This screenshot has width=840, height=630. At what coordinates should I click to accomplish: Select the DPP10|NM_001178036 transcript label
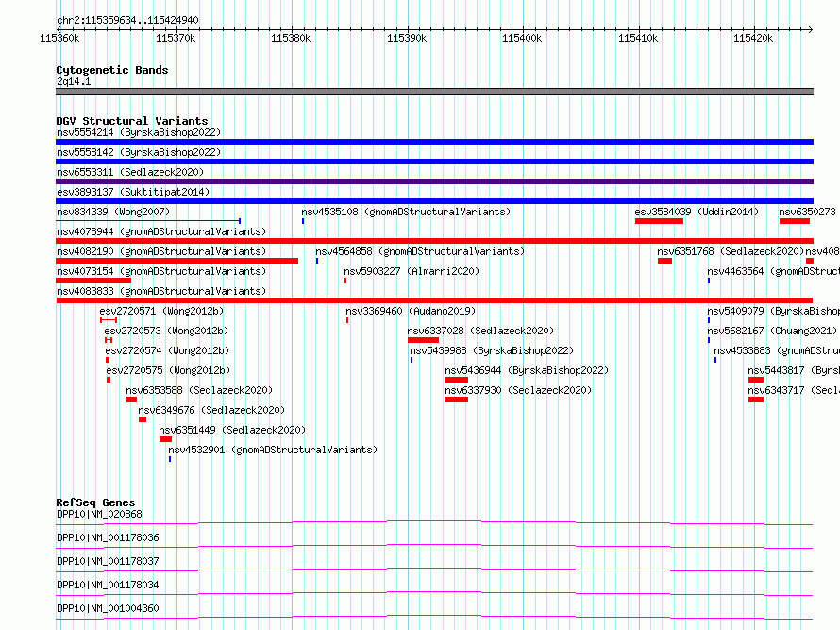tap(109, 537)
